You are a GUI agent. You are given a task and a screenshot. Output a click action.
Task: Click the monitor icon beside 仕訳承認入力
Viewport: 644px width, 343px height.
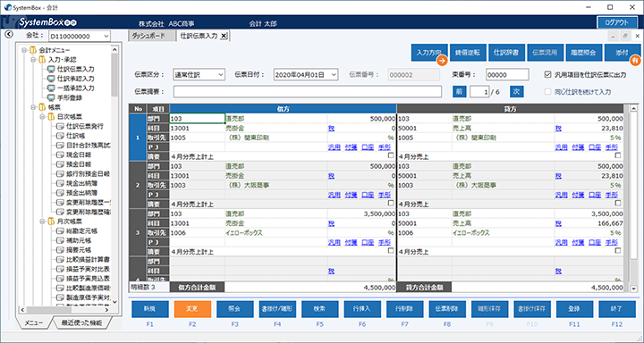(51, 79)
